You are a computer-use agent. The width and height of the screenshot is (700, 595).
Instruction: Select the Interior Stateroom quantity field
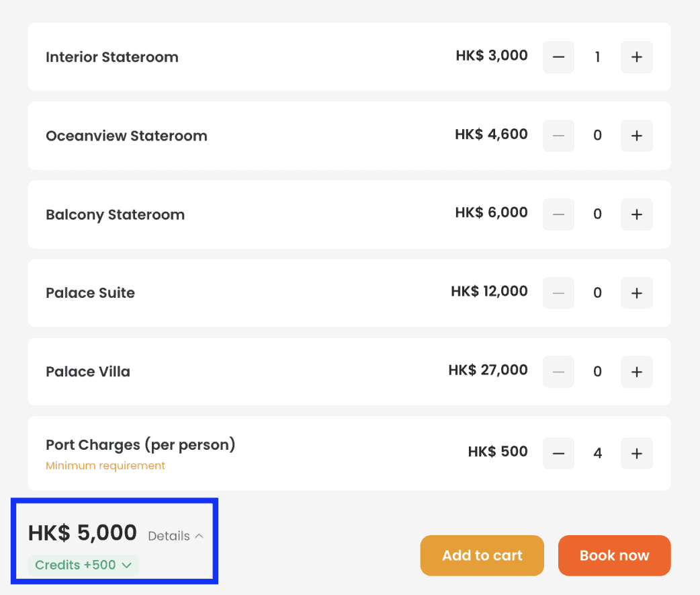tap(597, 57)
